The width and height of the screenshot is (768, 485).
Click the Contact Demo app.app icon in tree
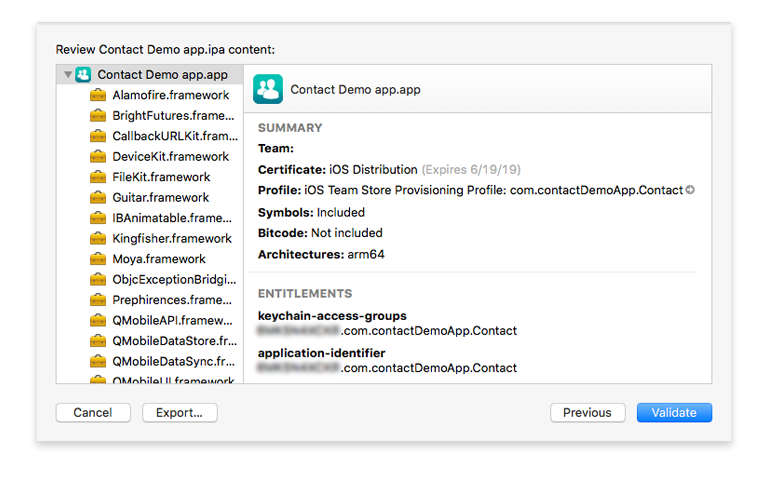[x=83, y=74]
